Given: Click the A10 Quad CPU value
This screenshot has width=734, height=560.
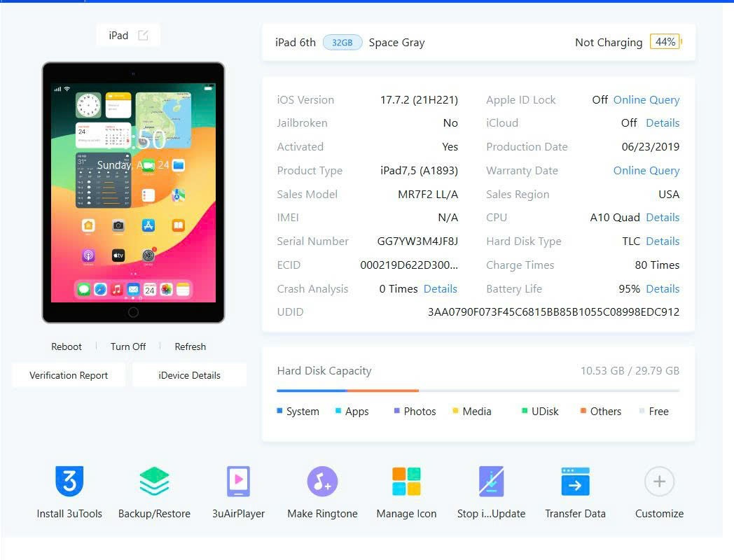Looking at the screenshot, I should pos(615,218).
